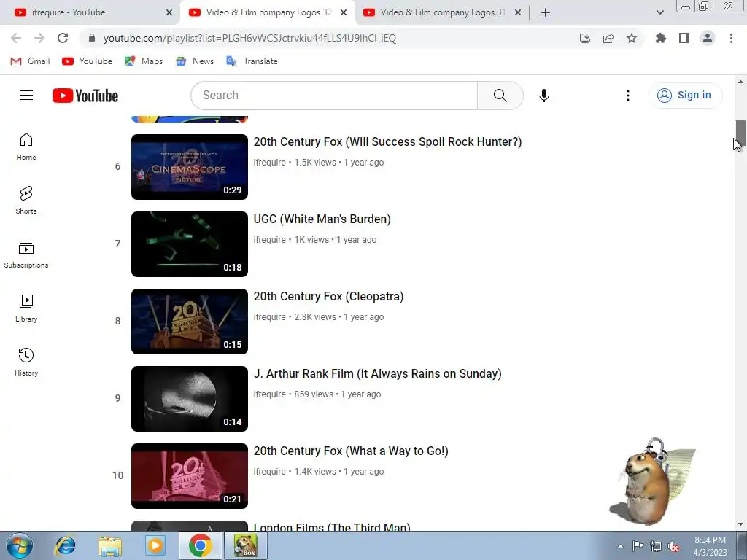Image resolution: width=747 pixels, height=560 pixels.
Task: Open Will Success Spoil Rock Hunter video title
Action: 388,142
